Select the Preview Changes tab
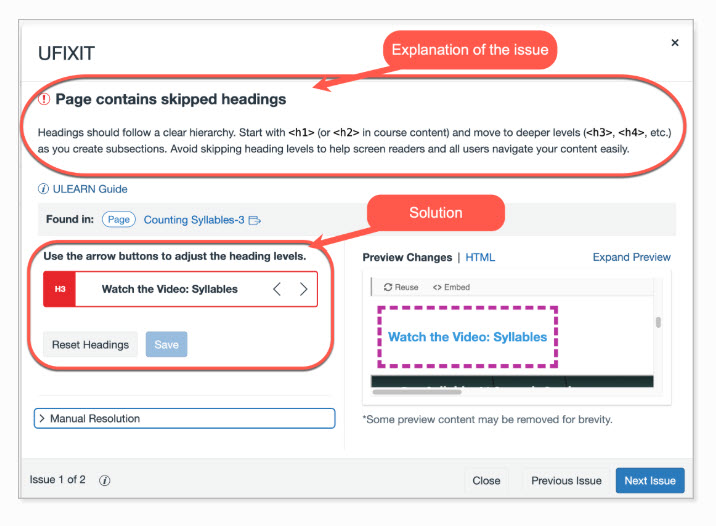 pyautogui.click(x=407, y=258)
